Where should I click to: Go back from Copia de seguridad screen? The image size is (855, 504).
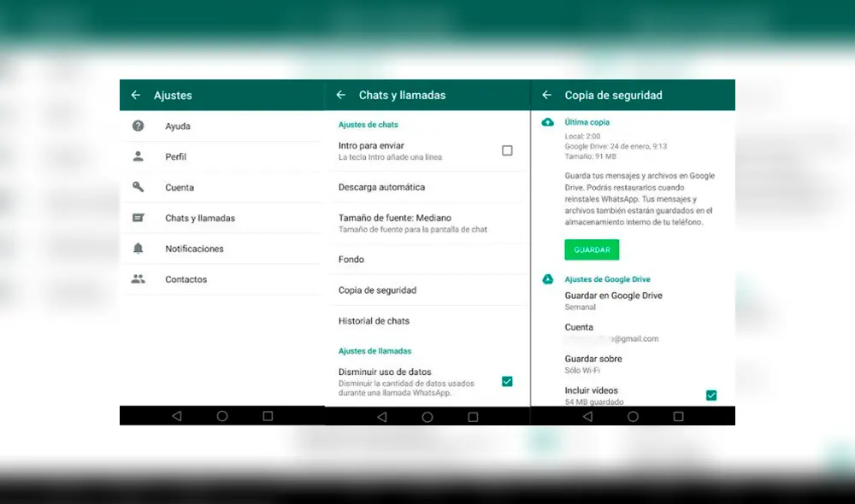pos(547,95)
